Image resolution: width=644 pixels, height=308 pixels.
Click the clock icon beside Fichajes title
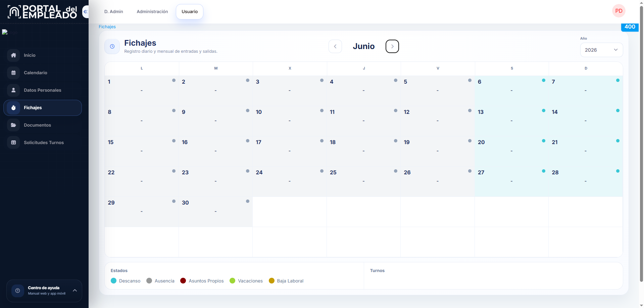(112, 46)
